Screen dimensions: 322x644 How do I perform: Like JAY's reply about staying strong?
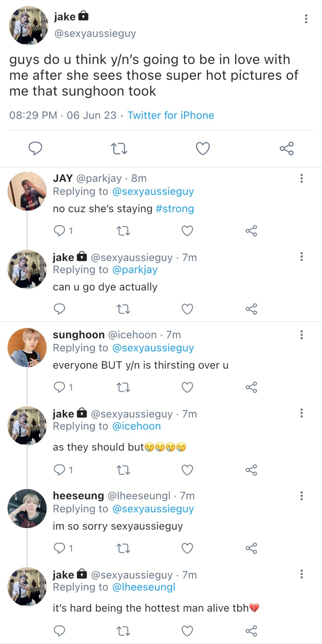coord(187,231)
